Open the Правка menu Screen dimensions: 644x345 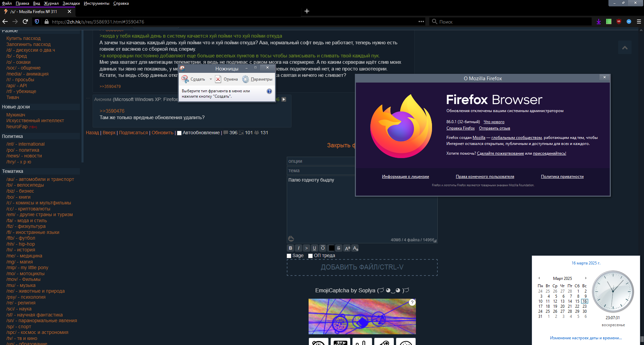(22, 3)
